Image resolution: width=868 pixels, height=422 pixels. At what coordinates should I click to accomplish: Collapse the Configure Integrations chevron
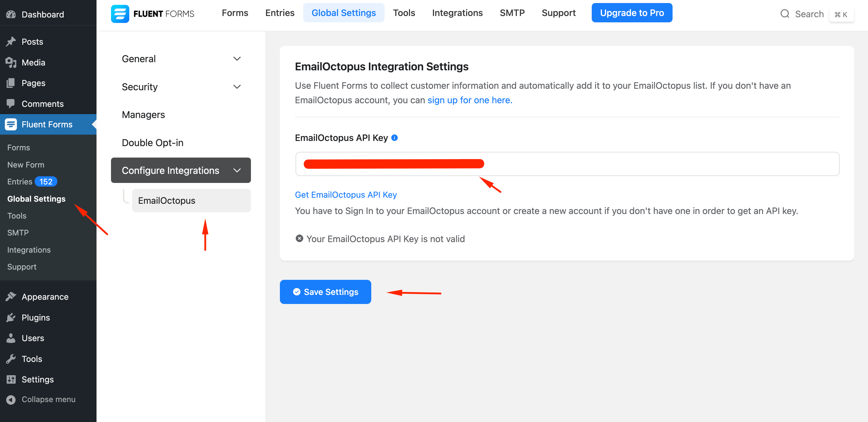tap(237, 170)
